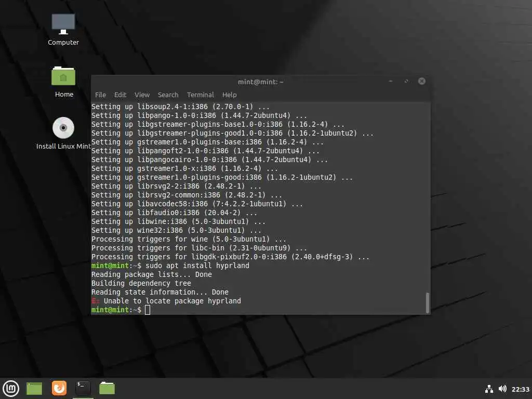
Task: Open the Linux Mint start menu
Action: coord(11,388)
